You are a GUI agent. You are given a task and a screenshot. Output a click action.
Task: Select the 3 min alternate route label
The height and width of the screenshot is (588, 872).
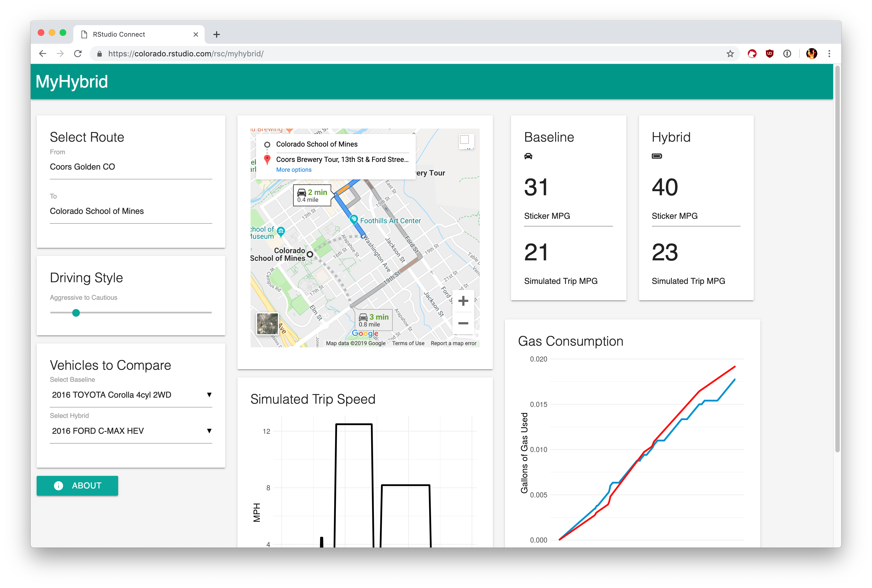pos(374,320)
